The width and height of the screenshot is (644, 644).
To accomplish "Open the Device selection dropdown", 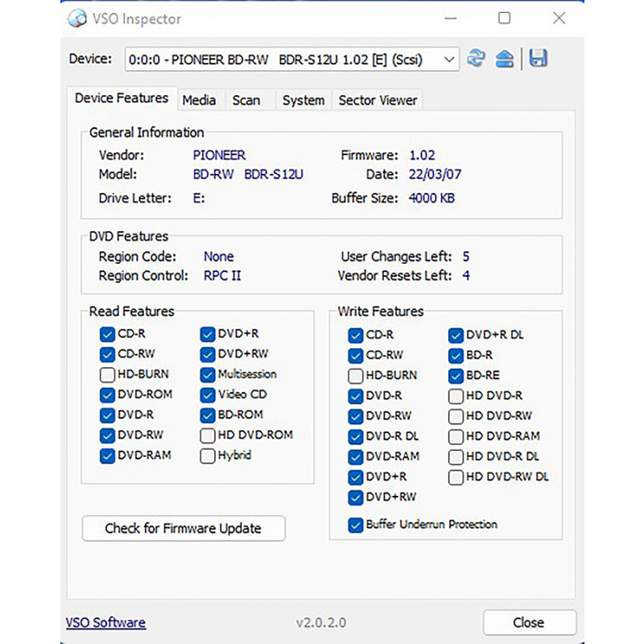I will coord(292,59).
